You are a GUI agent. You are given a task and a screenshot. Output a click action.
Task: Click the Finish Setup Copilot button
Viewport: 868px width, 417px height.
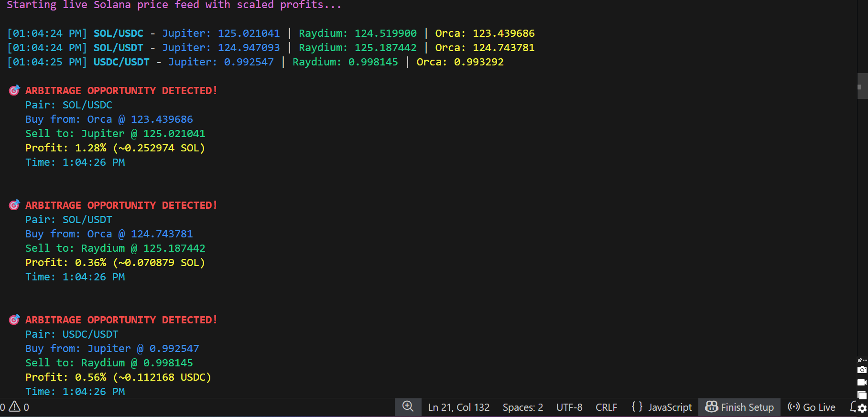tap(739, 407)
